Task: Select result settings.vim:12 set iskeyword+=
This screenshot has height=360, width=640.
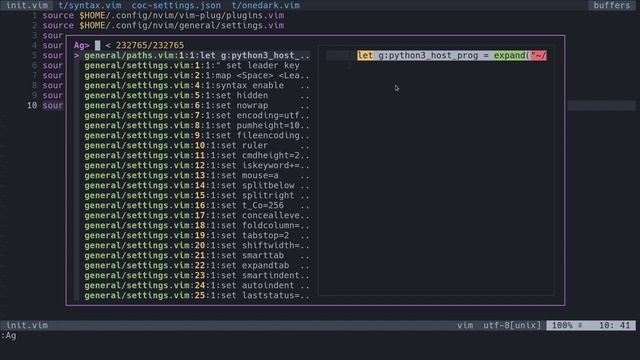Action: click(197, 165)
